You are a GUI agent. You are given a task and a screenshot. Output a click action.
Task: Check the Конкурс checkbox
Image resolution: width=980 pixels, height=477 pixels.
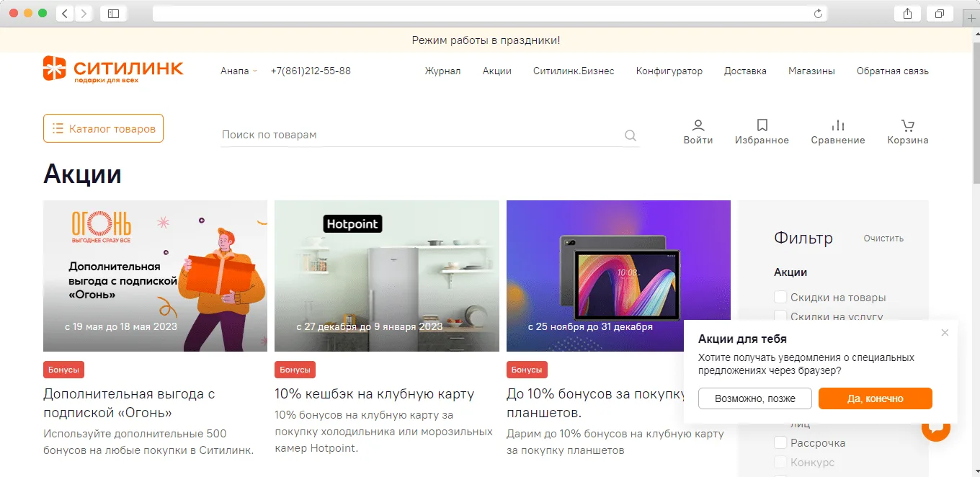click(780, 462)
